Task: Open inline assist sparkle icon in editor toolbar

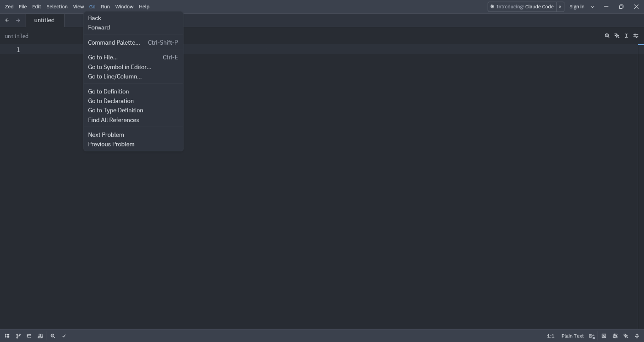Action: [617, 36]
